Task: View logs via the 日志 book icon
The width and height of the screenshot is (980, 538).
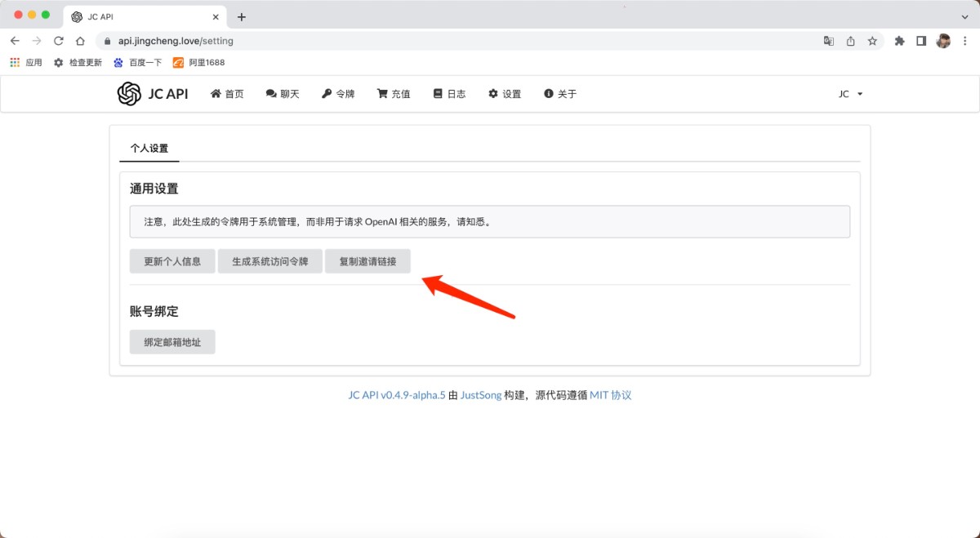Action: pyautogui.click(x=437, y=93)
